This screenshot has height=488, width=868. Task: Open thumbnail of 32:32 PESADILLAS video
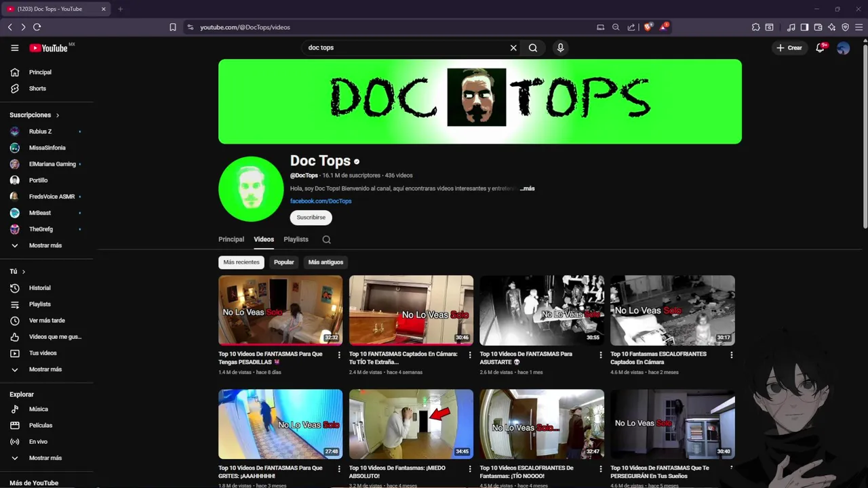pyautogui.click(x=280, y=310)
